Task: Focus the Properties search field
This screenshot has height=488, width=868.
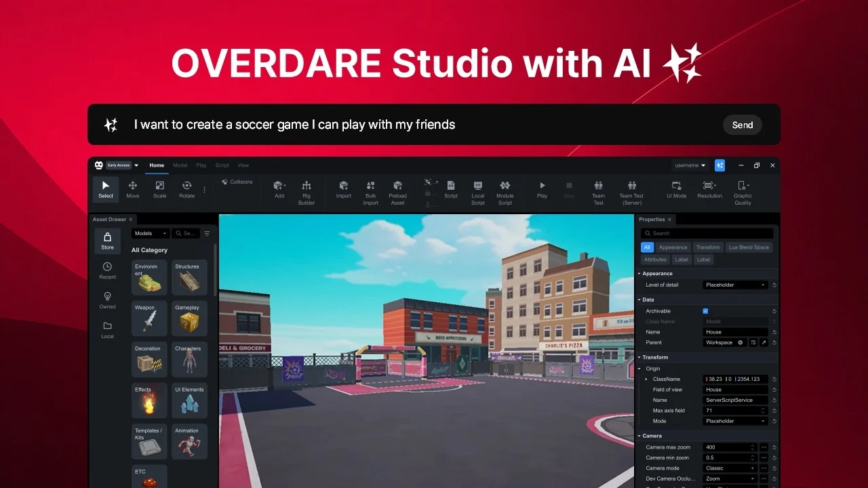Action: tap(707, 233)
